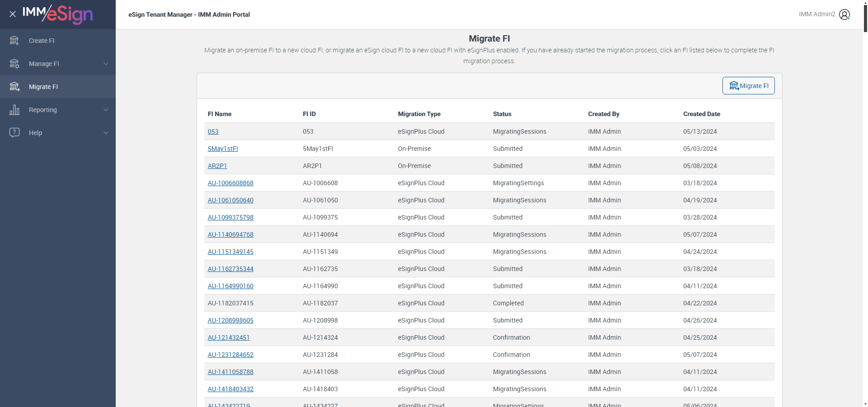868x407 pixels.
Task: Open the AU-1231284652 link
Action: (231, 355)
